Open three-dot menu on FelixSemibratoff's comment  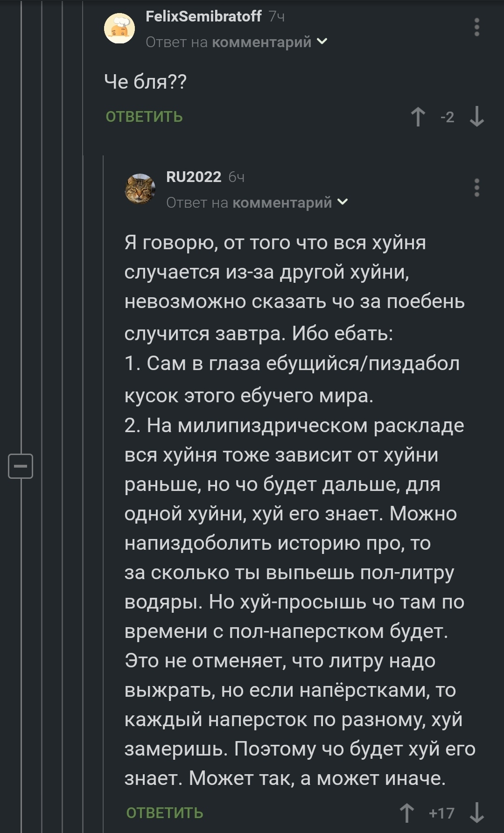(476, 28)
